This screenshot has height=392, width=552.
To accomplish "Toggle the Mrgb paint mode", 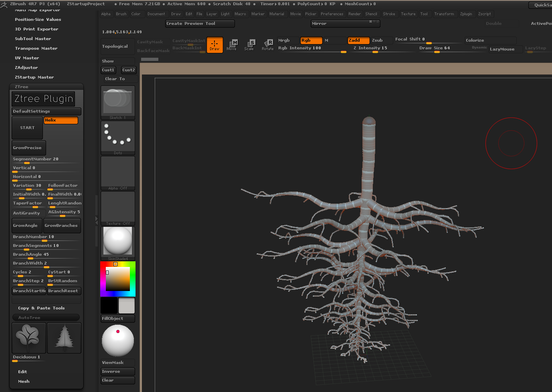I will tap(285, 40).
